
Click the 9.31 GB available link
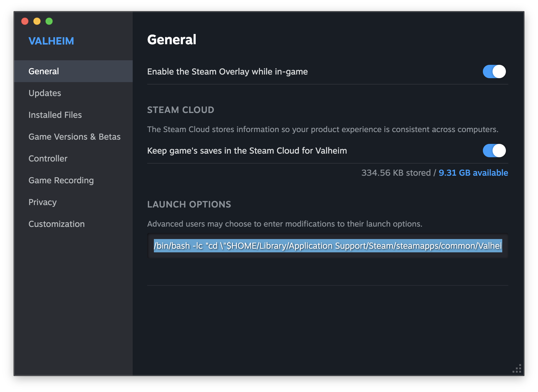click(473, 173)
